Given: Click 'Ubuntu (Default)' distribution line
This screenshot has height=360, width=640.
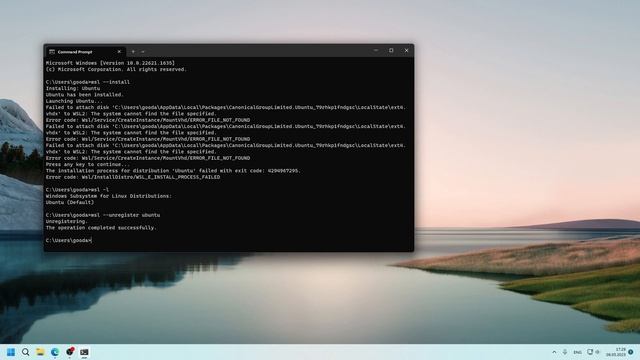Looking at the screenshot, I should [70, 202].
